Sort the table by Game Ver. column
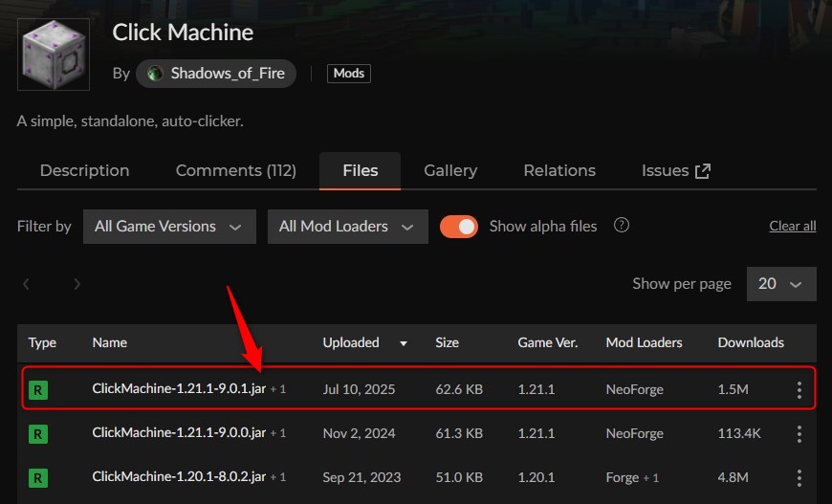The height and width of the screenshot is (504, 832). (x=548, y=342)
